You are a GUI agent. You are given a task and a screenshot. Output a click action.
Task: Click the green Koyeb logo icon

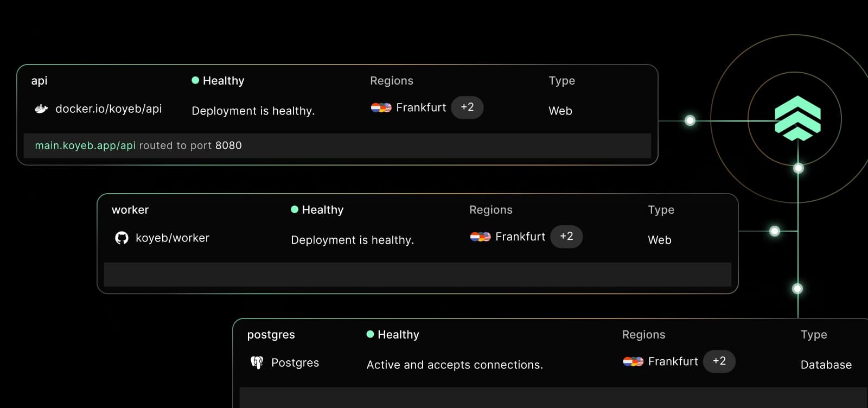(797, 118)
